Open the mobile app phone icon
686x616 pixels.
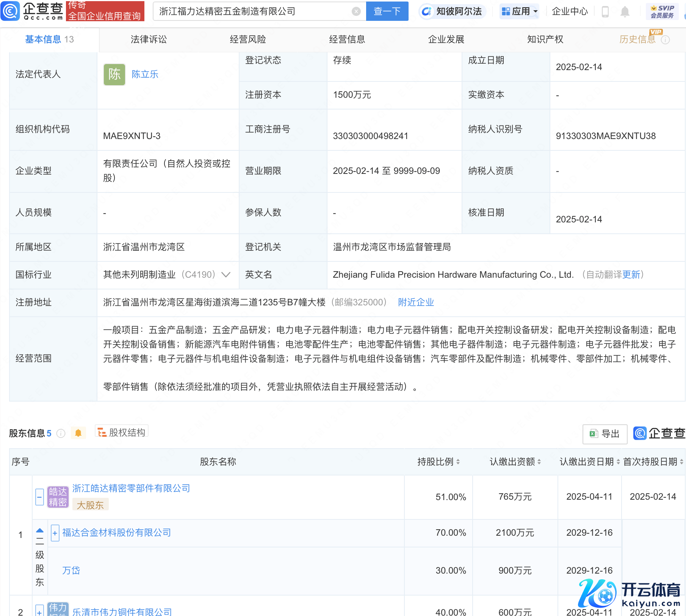(x=605, y=12)
